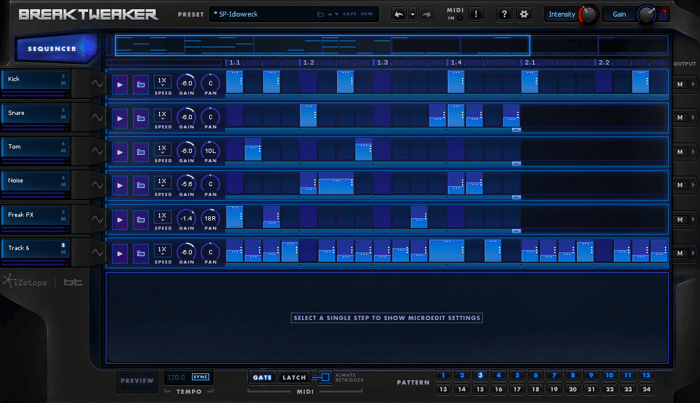The height and width of the screenshot is (403, 700).
Task: Open sample folder for Tom track
Action: coord(141,152)
